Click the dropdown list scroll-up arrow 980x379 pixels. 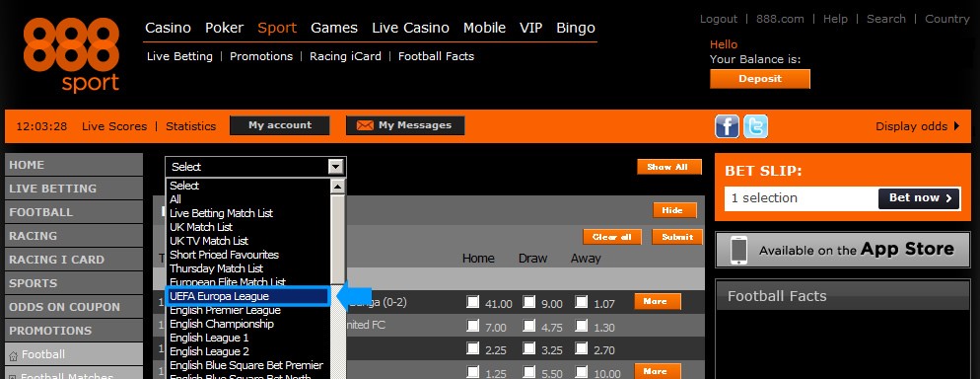pos(337,186)
